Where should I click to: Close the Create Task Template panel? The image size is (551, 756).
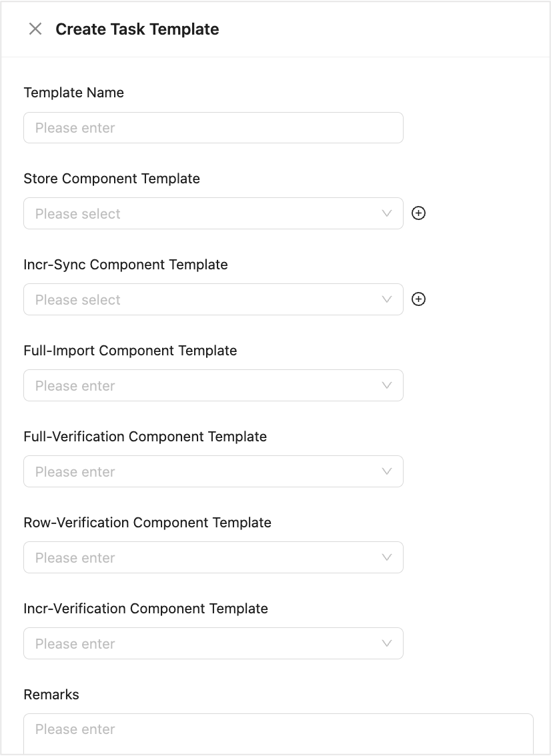[x=35, y=29]
